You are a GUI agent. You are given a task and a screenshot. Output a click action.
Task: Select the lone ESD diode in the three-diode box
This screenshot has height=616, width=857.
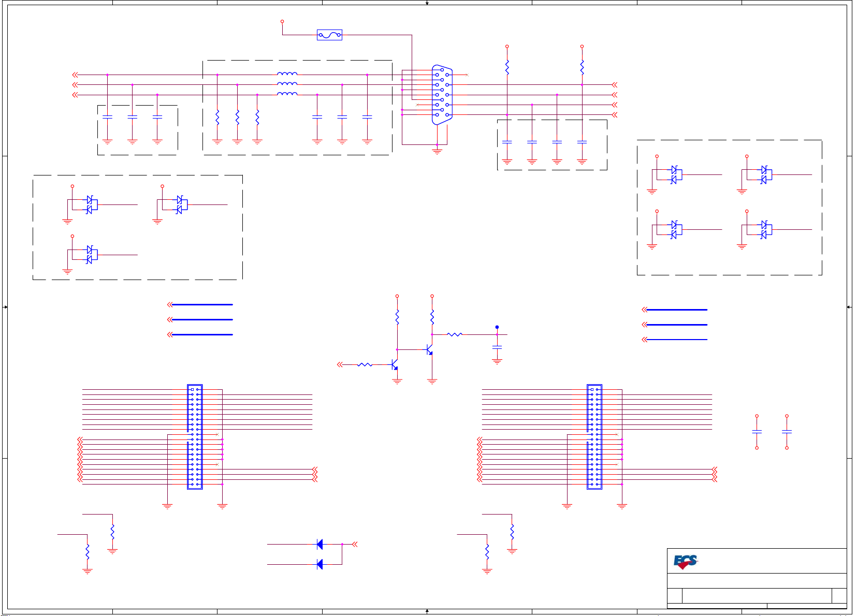point(91,255)
